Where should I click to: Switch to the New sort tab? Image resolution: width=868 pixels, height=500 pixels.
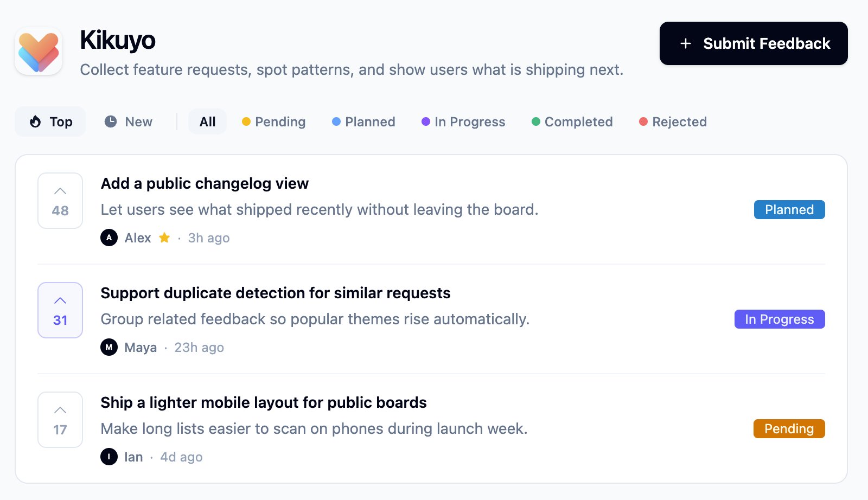(x=128, y=121)
